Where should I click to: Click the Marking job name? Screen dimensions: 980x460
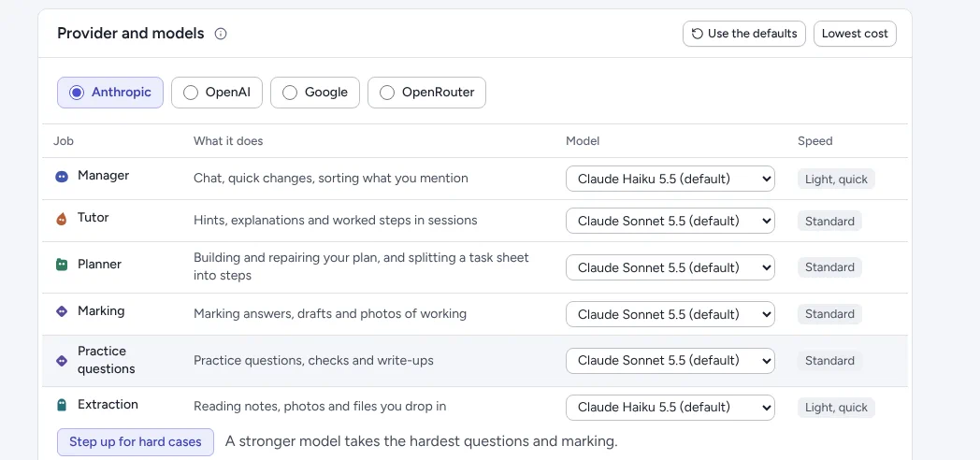point(101,311)
